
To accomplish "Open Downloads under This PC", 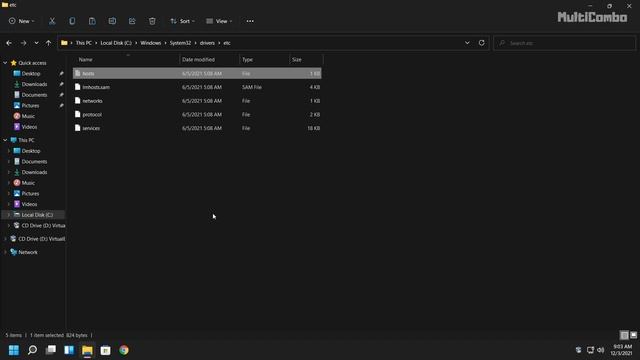I will tap(34, 172).
